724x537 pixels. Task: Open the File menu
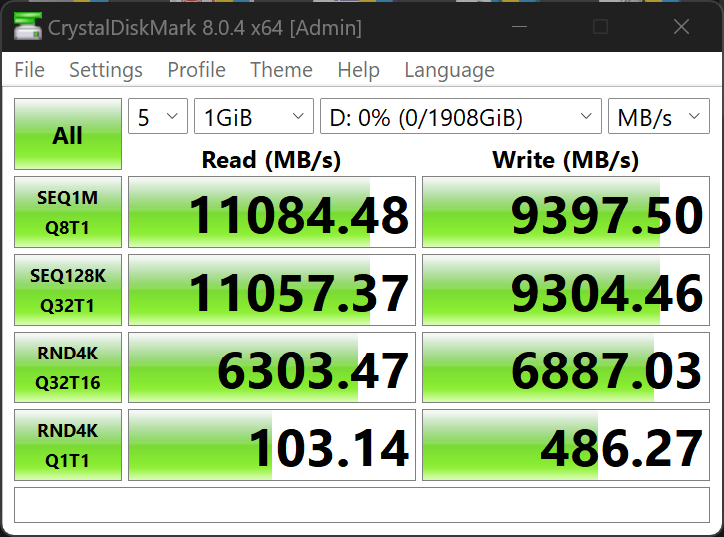click(x=30, y=70)
